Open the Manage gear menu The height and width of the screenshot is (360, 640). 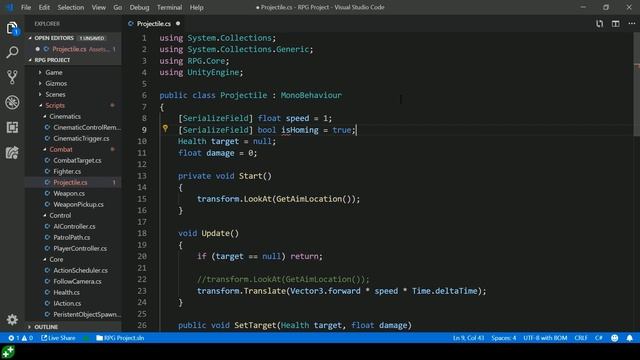12,319
